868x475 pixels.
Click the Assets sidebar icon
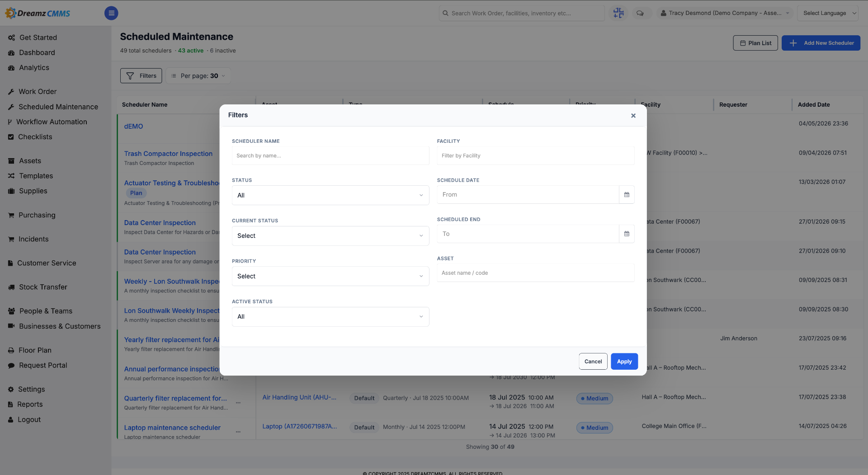[11, 161]
